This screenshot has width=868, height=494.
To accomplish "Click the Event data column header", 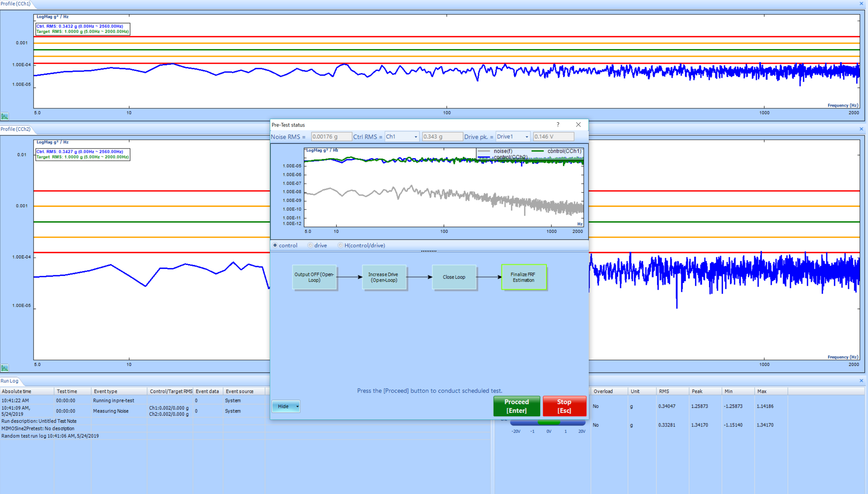I will tap(208, 391).
